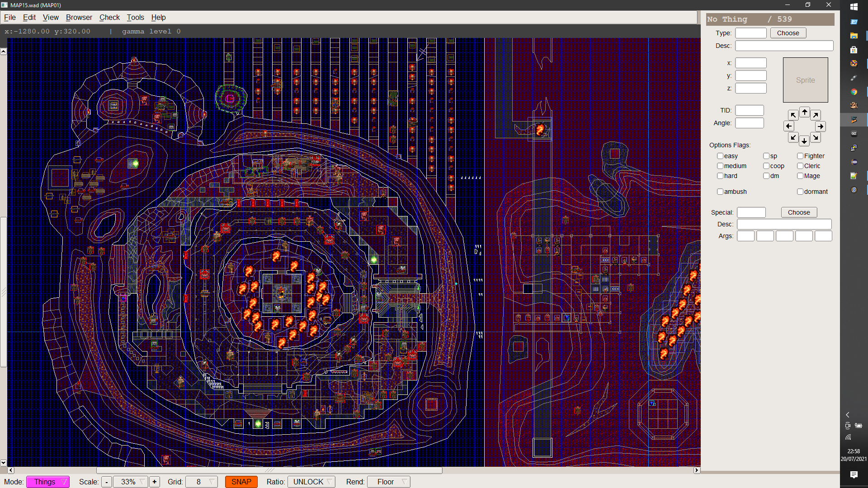Open the Mode Things dropdown
The image size is (868, 488).
tap(48, 482)
